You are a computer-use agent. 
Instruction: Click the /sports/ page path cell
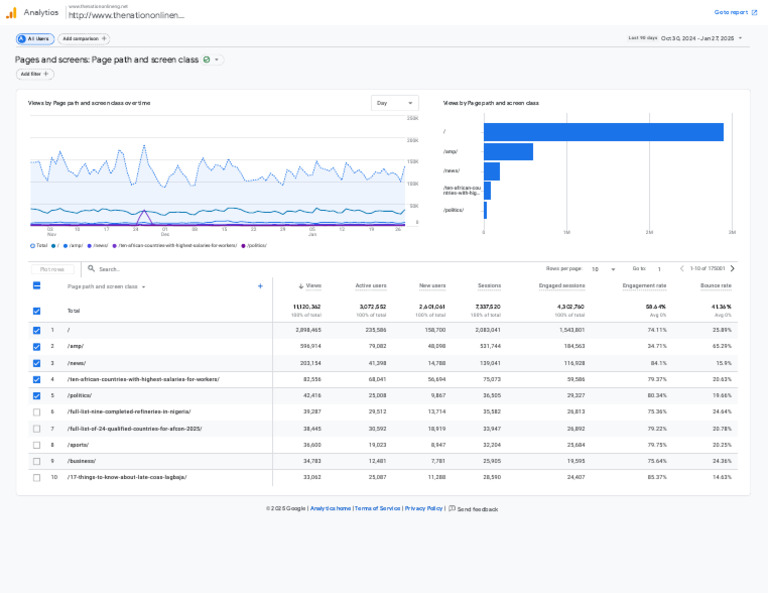point(78,445)
